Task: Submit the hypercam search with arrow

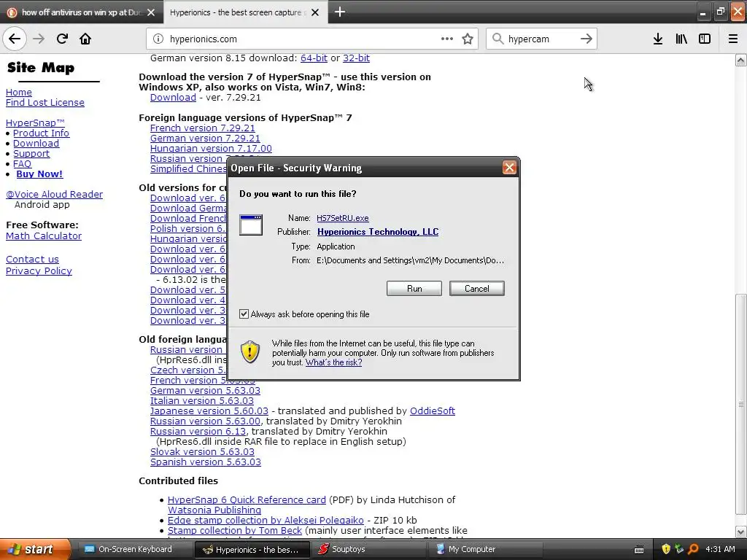Action: pos(586,39)
